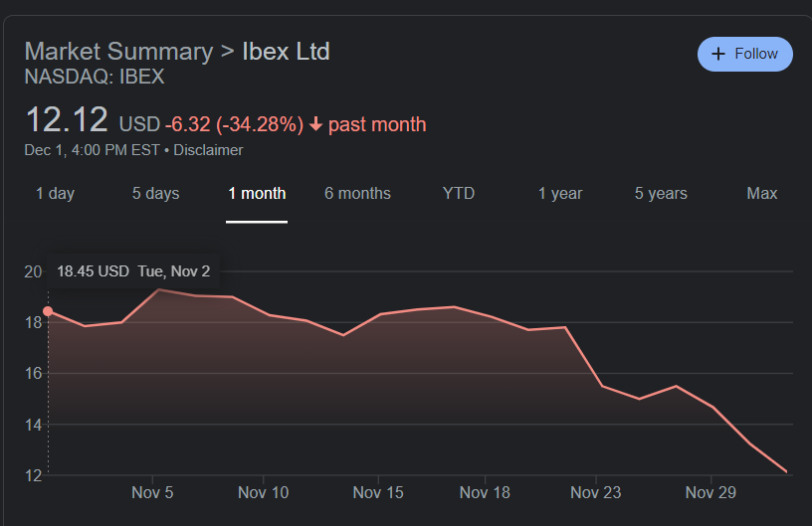
Task: Switch to the 6 months tab
Action: tap(357, 194)
